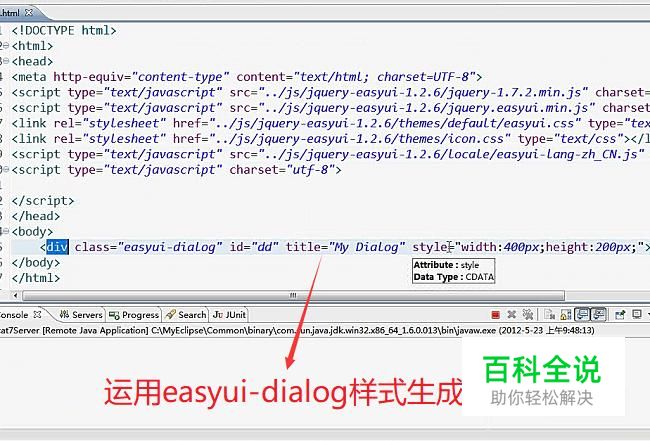This screenshot has height=441, width=650.
Task: Open the Progress tab
Action: click(x=134, y=315)
